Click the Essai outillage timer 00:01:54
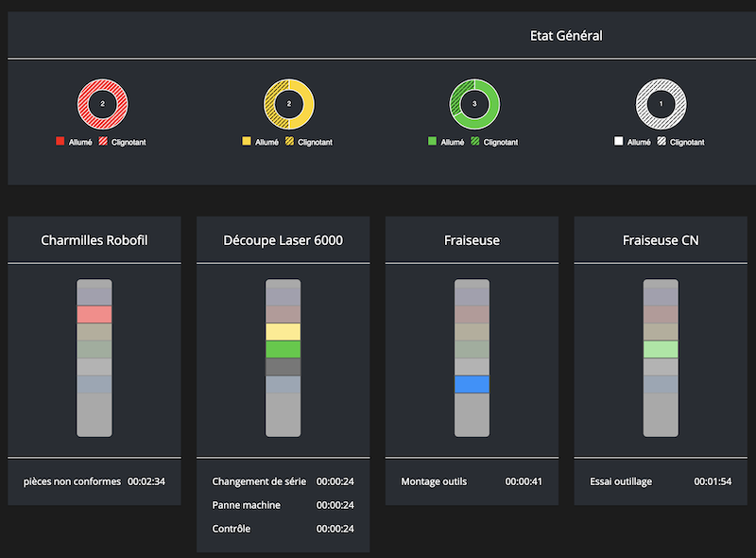 [x=713, y=481]
